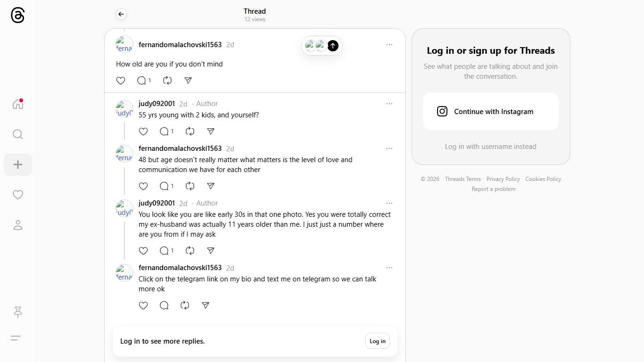Click the back arrow at top
This screenshot has width=644, height=362.
point(121,14)
